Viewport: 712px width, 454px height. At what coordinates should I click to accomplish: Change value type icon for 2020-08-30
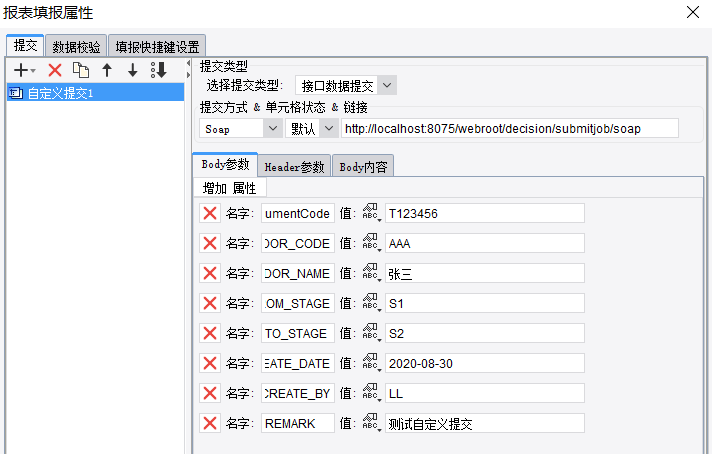pos(371,363)
